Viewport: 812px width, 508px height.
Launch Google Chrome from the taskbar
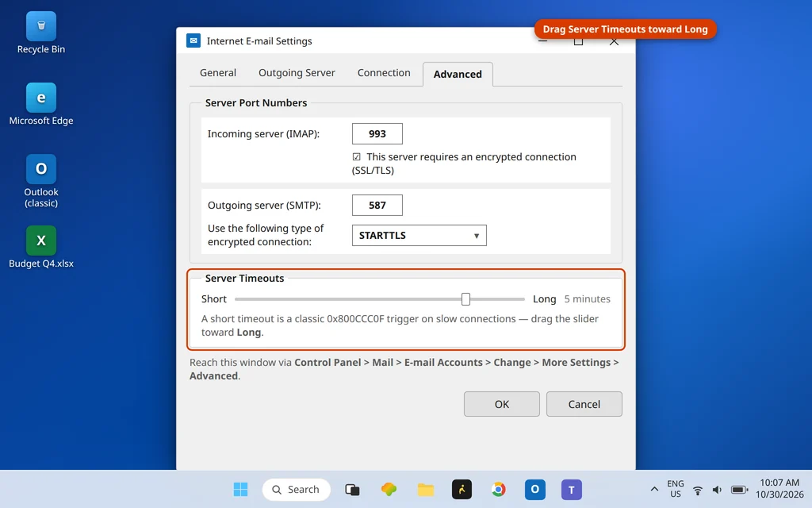point(498,489)
